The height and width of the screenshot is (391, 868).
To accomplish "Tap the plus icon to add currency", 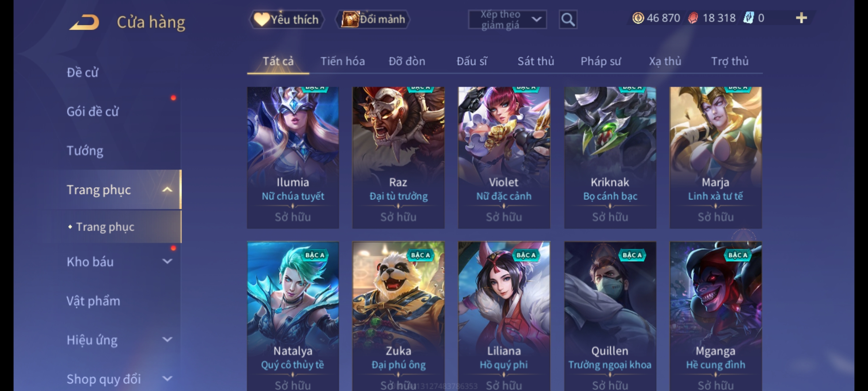I will point(801,18).
